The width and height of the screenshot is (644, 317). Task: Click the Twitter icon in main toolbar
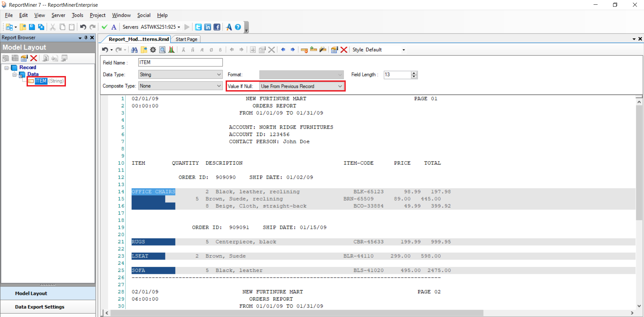pyautogui.click(x=198, y=27)
